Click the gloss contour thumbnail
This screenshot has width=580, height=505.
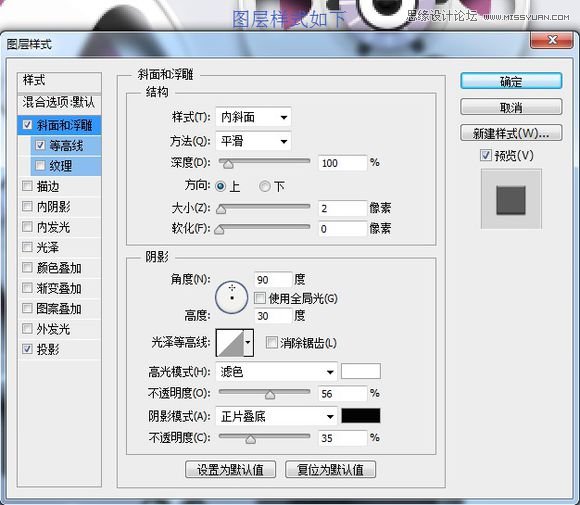click(230, 343)
